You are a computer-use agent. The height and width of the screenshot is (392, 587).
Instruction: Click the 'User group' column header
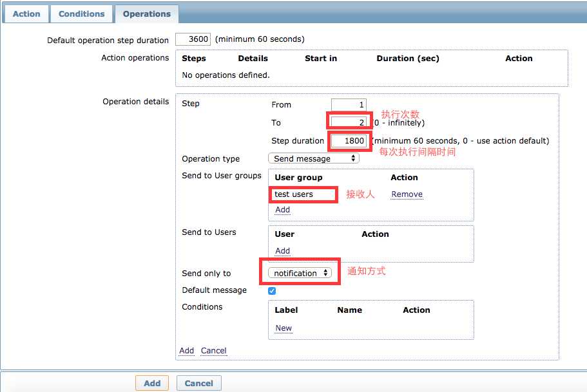(299, 177)
